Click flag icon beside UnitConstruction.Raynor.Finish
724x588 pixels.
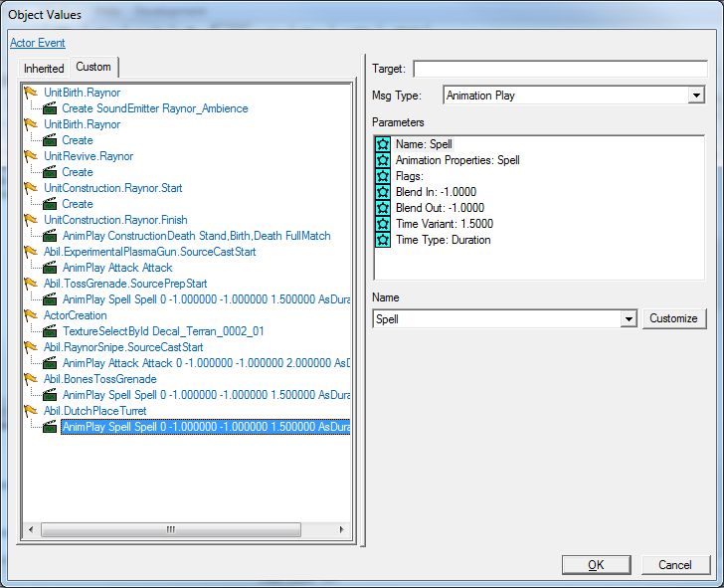[x=31, y=220]
